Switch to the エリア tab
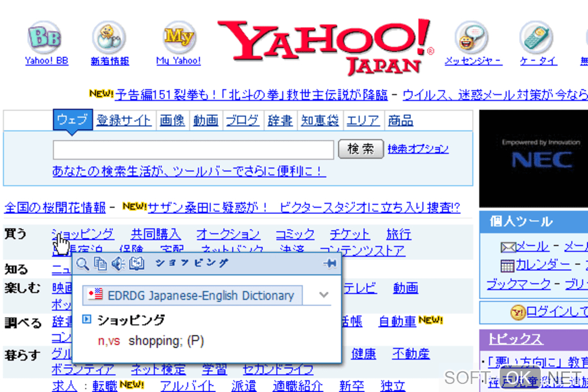The image size is (588, 392). coord(363,120)
